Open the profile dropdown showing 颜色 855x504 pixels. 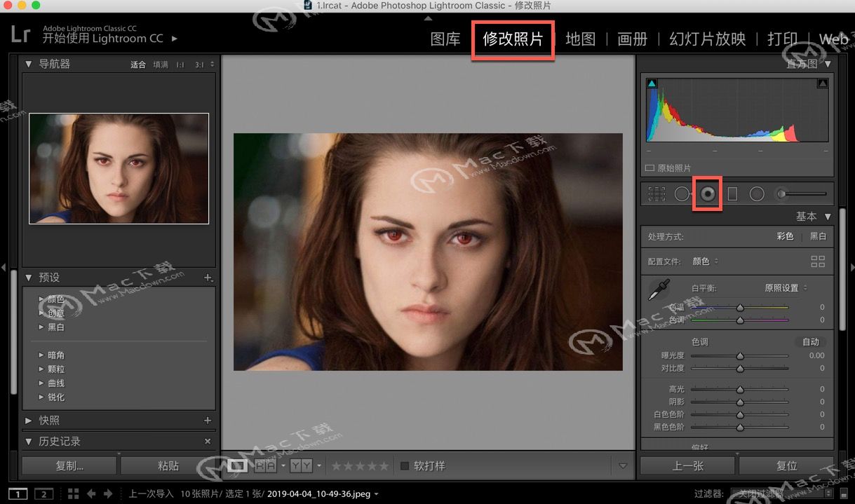pos(705,261)
